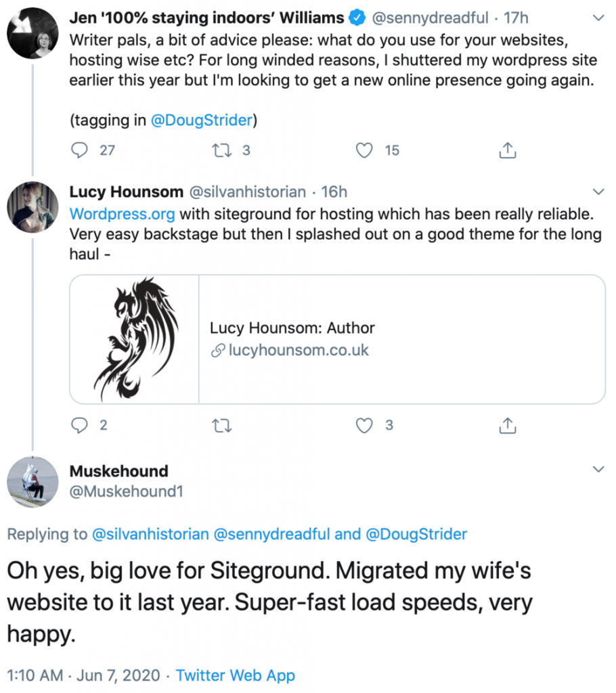
Task: Open more options chevron on Jen's tweet
Action: (598, 18)
